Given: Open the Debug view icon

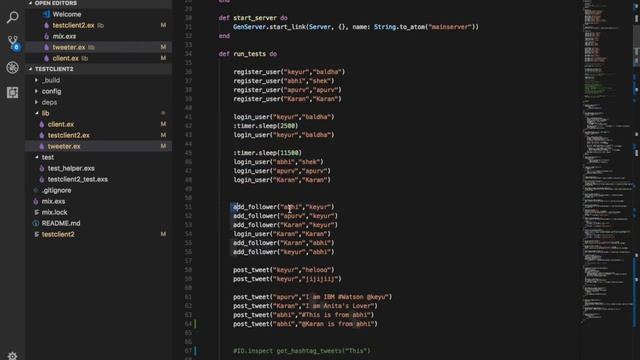Looking at the screenshot, I should (x=12, y=67).
